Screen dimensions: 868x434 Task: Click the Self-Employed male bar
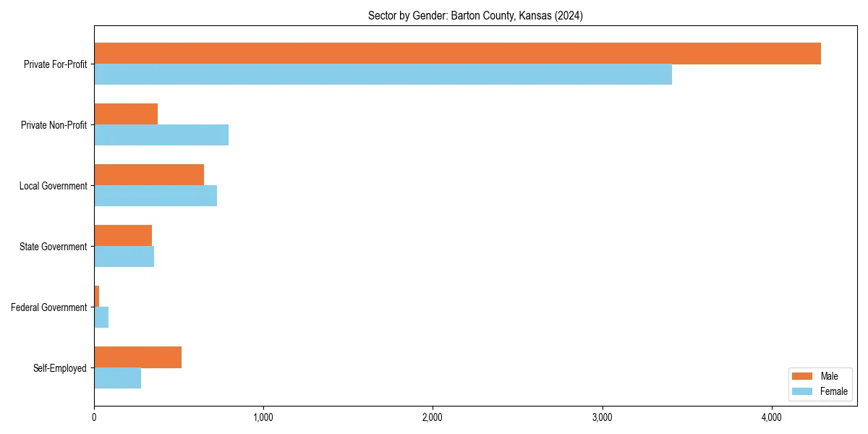(x=137, y=356)
